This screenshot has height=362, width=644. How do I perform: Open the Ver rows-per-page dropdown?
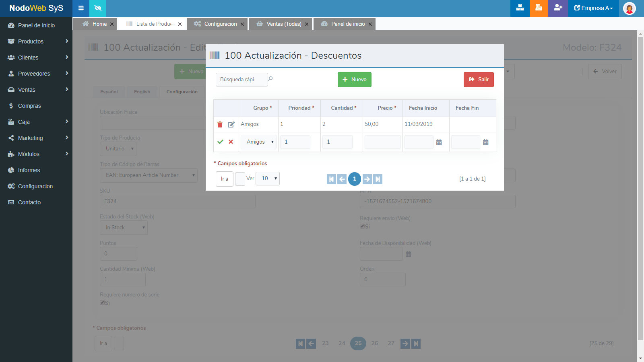(268, 179)
